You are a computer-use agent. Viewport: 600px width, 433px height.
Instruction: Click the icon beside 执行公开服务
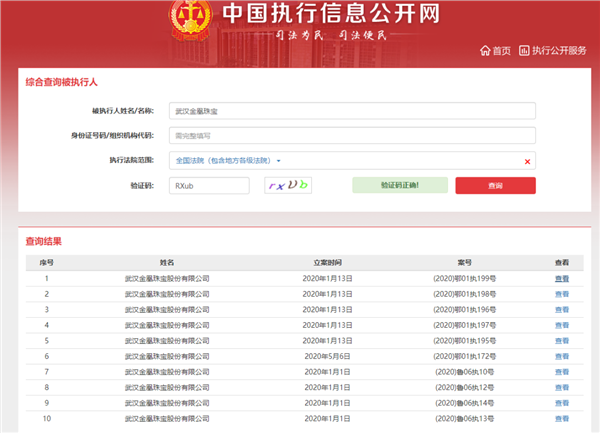(x=524, y=50)
